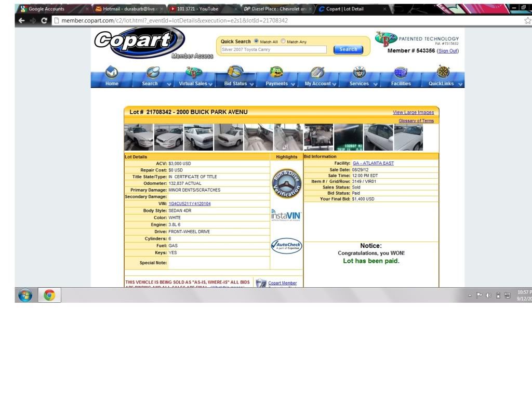Screen dimensions: 532x402
Task: Expand the Search menu arrow
Action: [169, 84]
